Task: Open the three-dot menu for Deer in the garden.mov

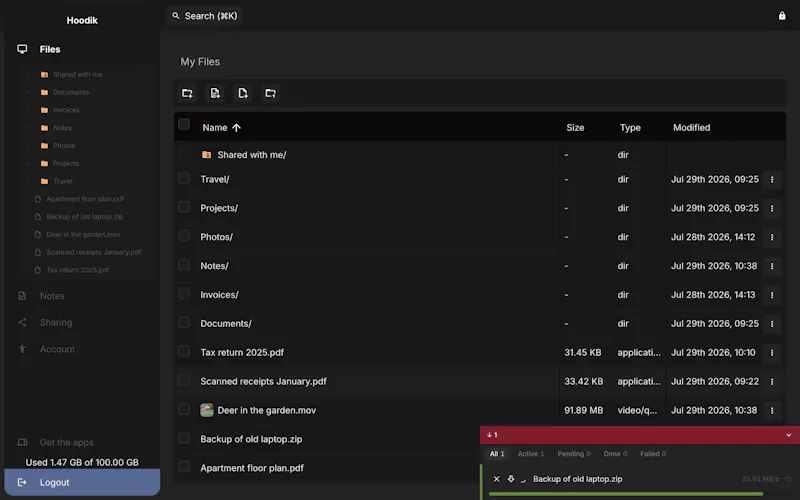Action: (772, 410)
